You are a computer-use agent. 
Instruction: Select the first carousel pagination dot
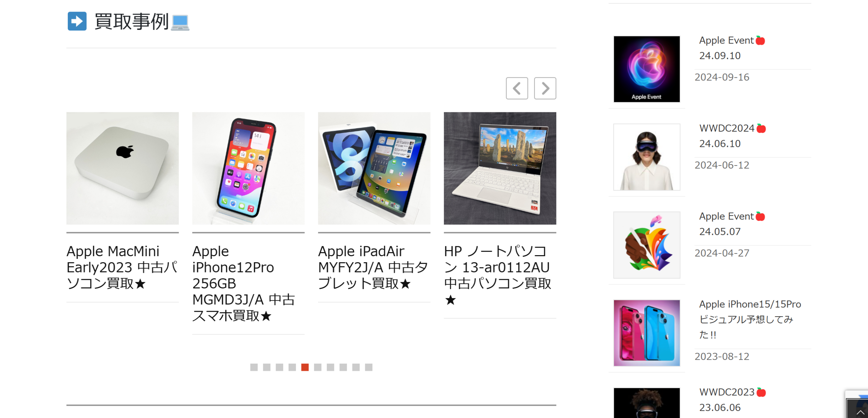click(x=254, y=367)
